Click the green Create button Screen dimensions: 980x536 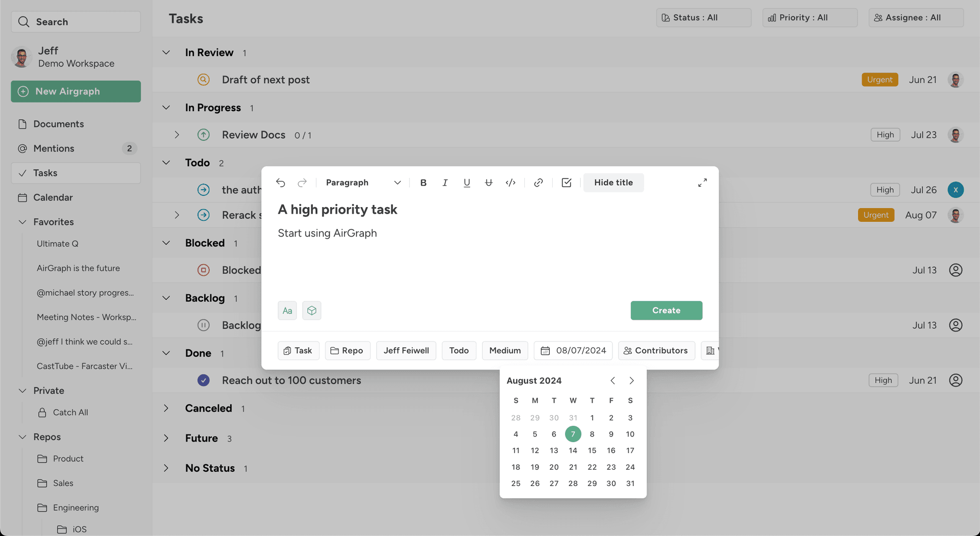pyautogui.click(x=666, y=310)
